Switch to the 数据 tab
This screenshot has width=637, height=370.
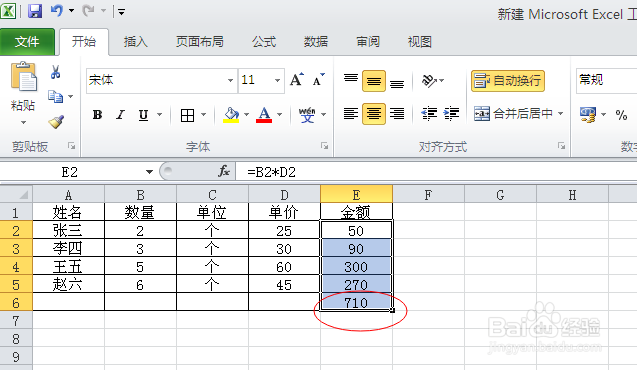[x=316, y=41]
